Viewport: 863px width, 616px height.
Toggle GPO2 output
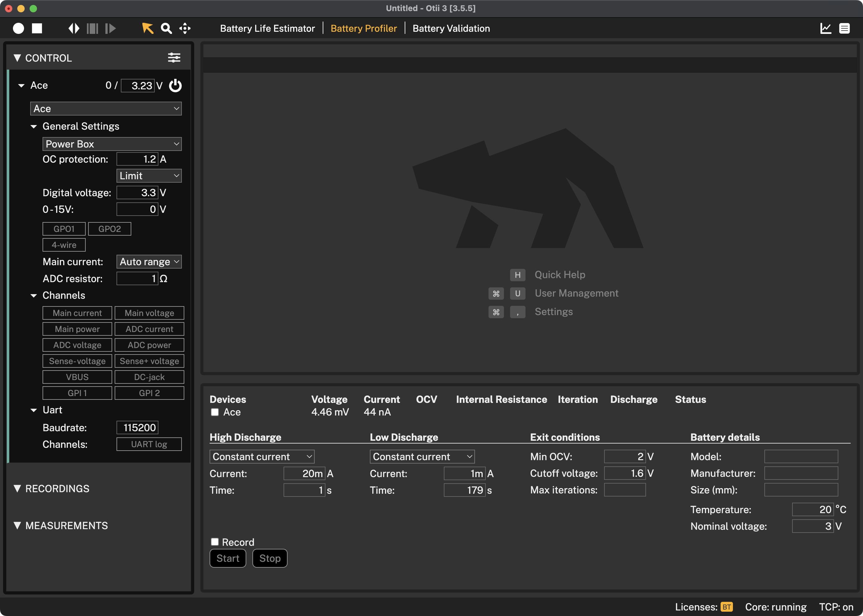coord(110,229)
